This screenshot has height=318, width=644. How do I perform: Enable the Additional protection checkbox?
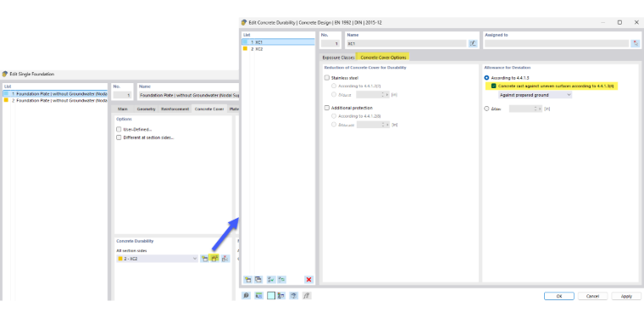(x=327, y=108)
